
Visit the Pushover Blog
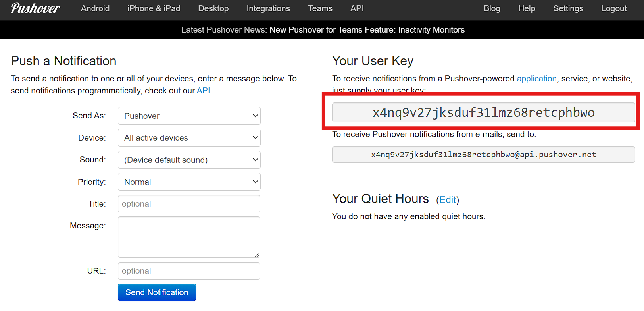coord(492,8)
